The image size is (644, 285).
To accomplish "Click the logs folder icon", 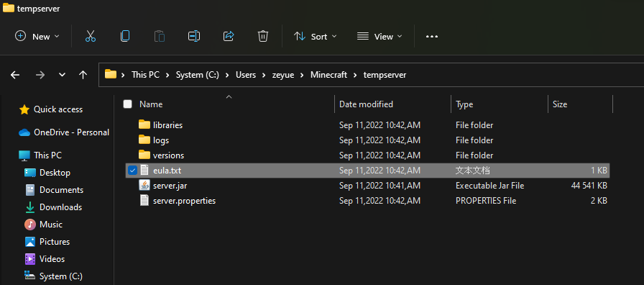I will coord(144,140).
